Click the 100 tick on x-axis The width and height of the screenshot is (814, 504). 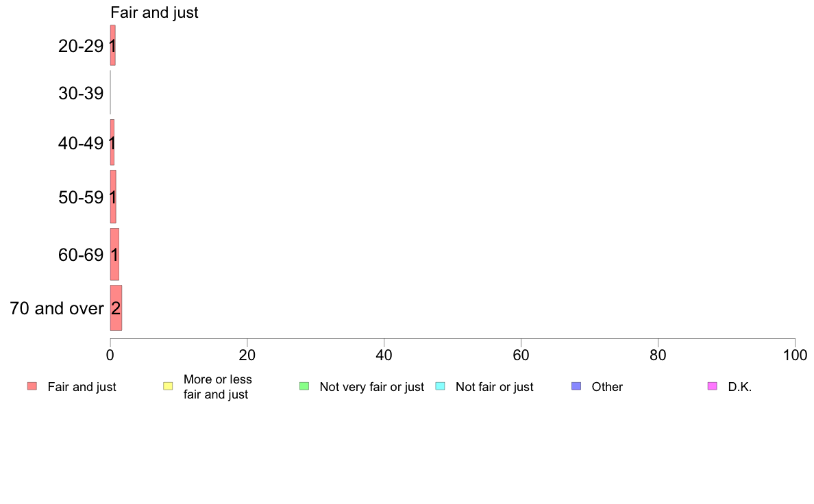point(795,355)
